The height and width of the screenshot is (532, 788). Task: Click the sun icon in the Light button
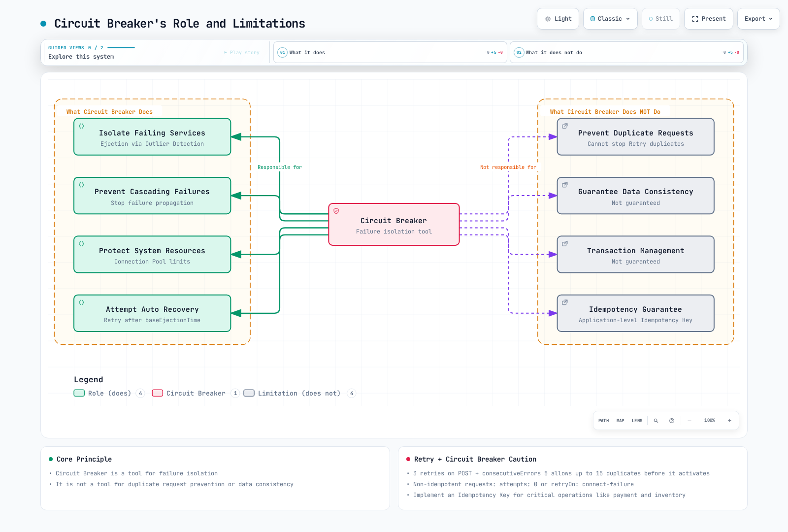click(x=548, y=19)
